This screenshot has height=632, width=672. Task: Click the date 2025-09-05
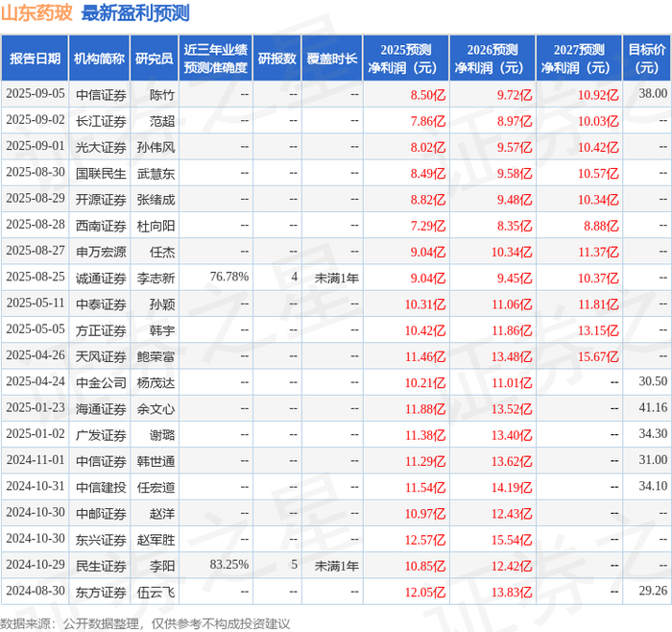[36, 94]
